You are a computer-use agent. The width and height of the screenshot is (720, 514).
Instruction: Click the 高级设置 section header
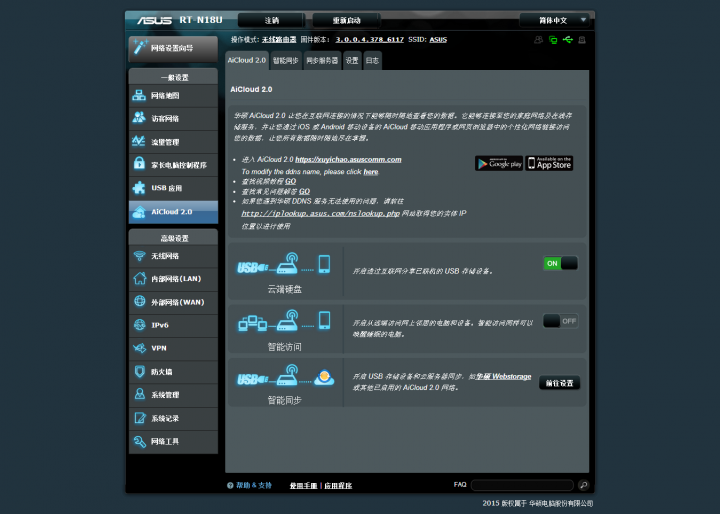(x=173, y=237)
